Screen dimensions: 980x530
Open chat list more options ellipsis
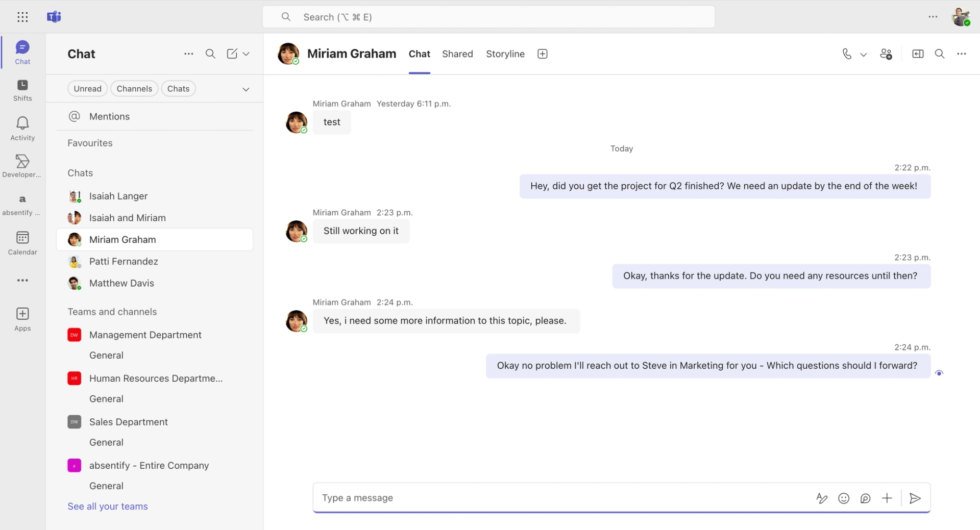tap(188, 54)
